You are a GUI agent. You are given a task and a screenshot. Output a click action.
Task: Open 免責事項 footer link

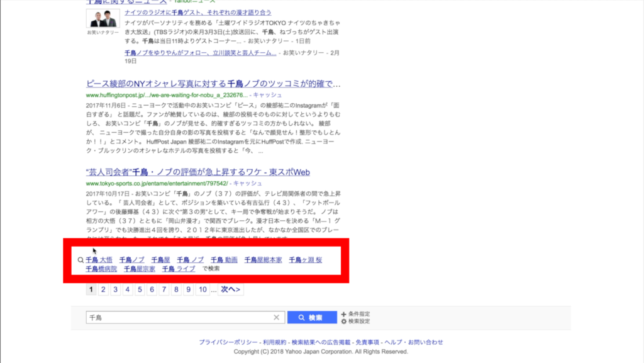367,342
